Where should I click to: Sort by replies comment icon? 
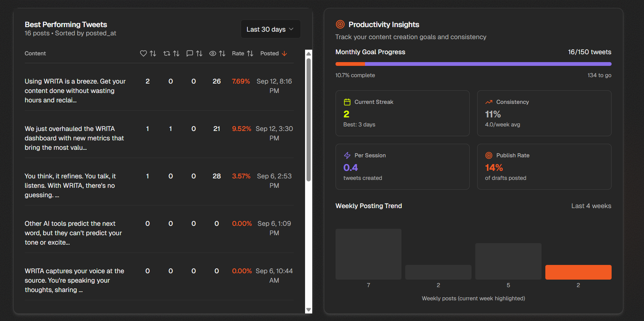point(194,53)
